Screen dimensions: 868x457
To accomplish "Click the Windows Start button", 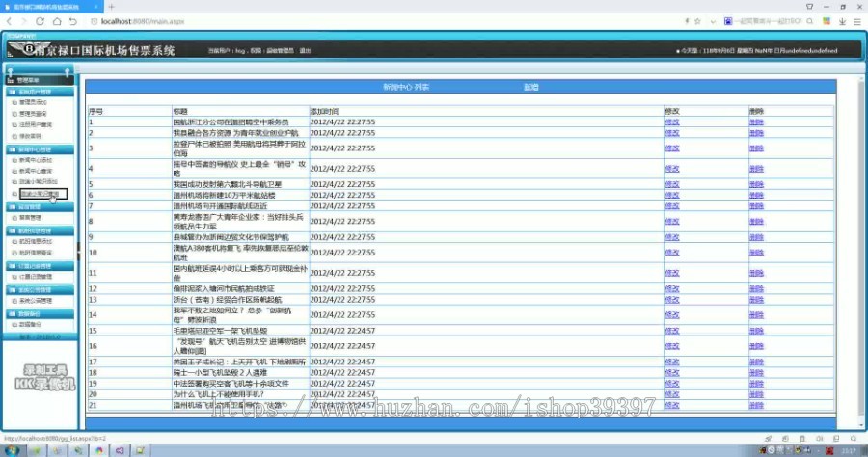I will 11,450.
